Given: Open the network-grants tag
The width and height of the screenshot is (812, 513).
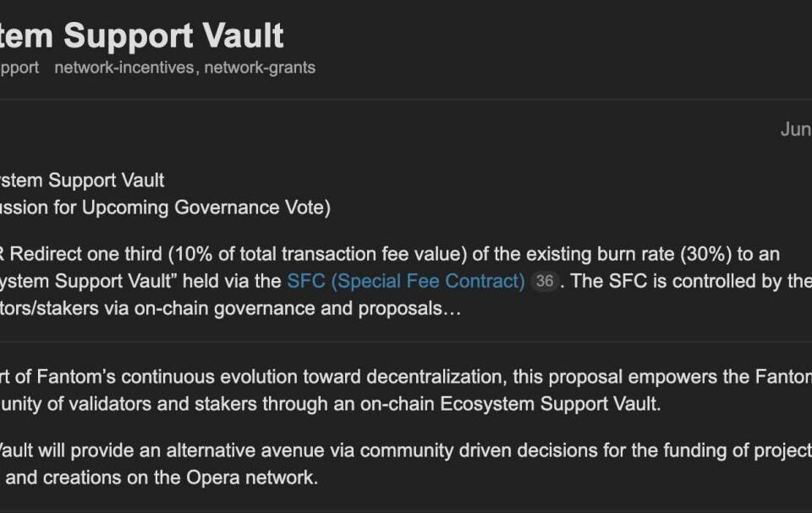Looking at the screenshot, I should pyautogui.click(x=260, y=68).
